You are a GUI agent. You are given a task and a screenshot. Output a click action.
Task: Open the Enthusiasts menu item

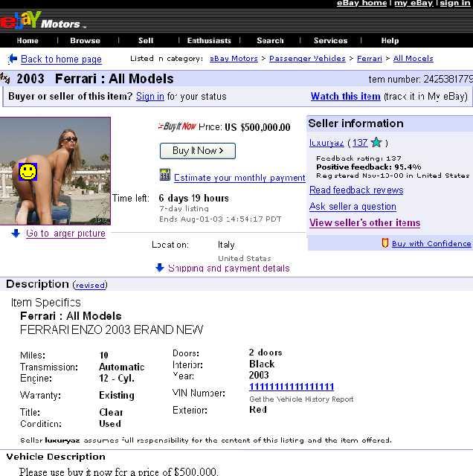tap(209, 41)
